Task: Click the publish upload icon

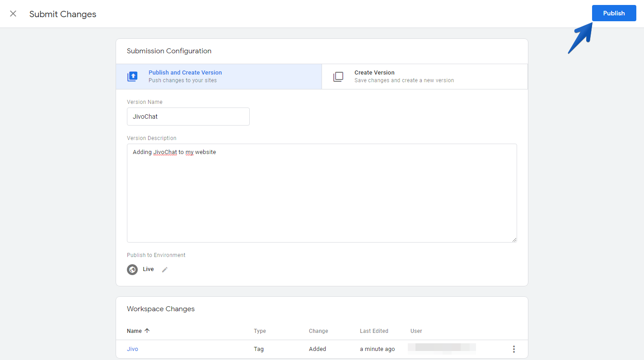Action: click(132, 76)
